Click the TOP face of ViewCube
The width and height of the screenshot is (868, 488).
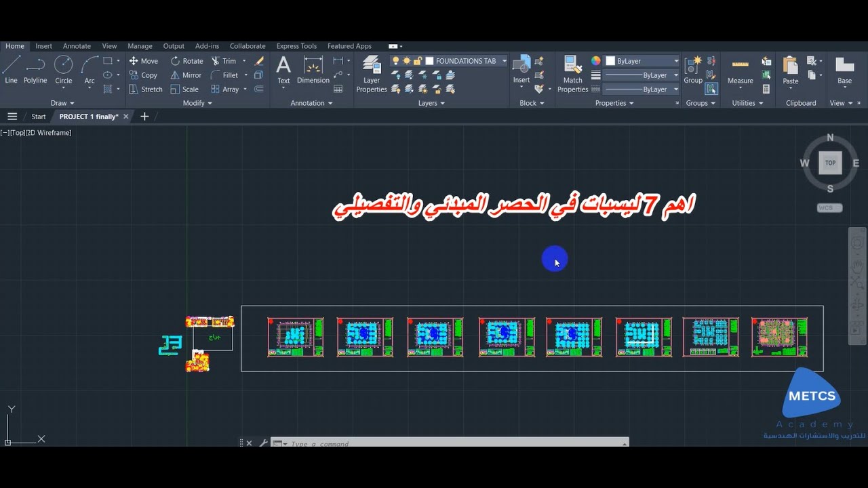[830, 163]
